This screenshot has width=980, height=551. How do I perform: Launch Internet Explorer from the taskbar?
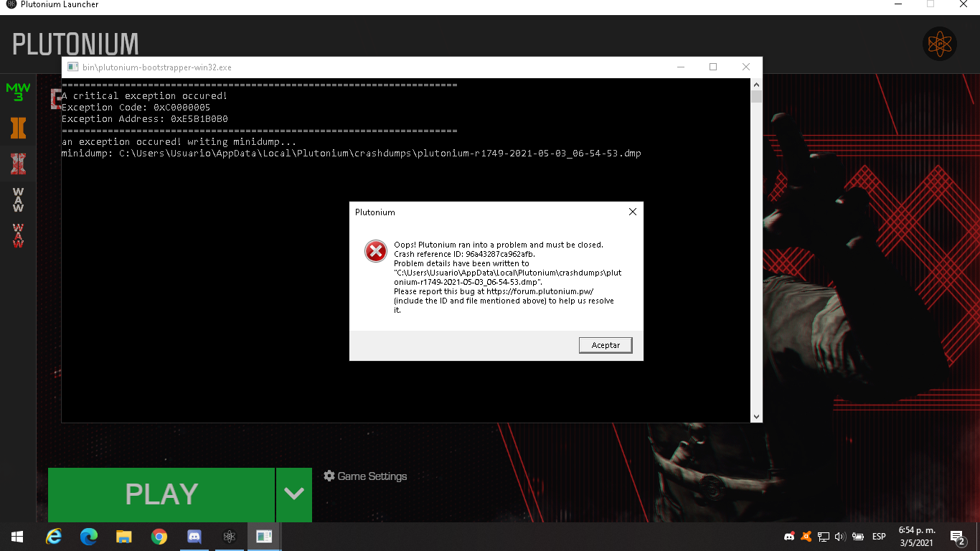click(x=54, y=537)
